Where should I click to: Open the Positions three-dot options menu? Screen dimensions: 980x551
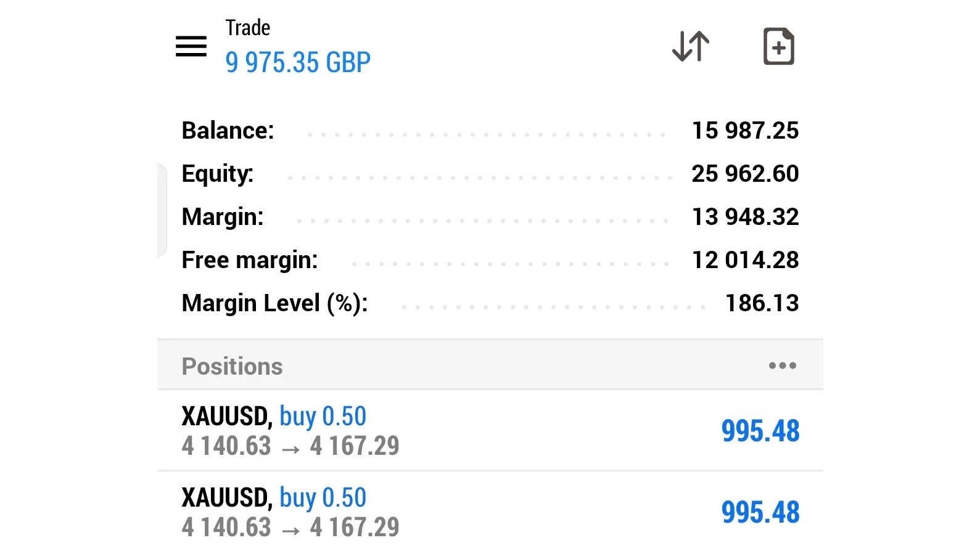[782, 365]
